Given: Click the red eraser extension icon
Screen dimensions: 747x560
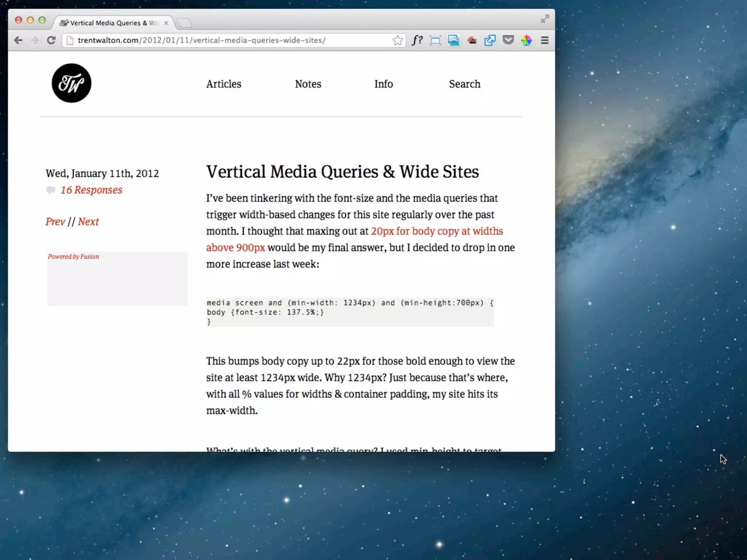Looking at the screenshot, I should tap(472, 40).
